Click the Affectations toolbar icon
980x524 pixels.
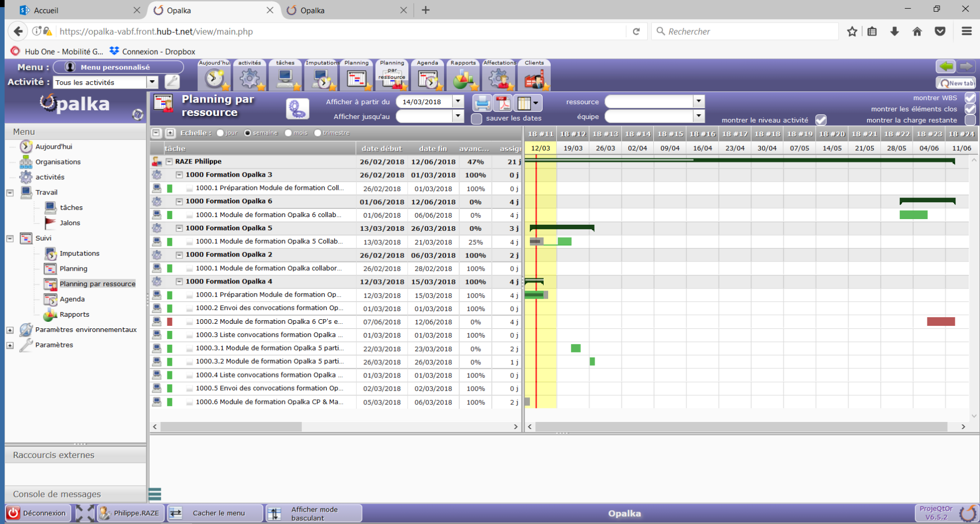[499, 78]
